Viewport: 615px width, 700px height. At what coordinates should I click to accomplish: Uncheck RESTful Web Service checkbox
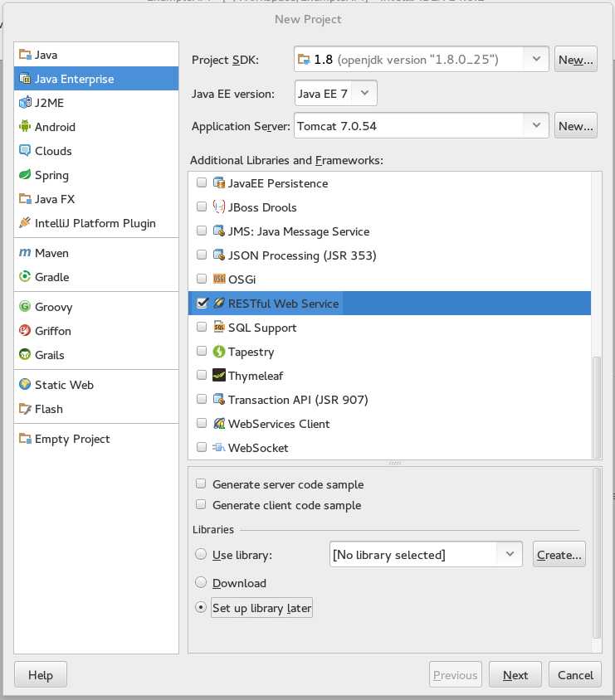(x=202, y=303)
